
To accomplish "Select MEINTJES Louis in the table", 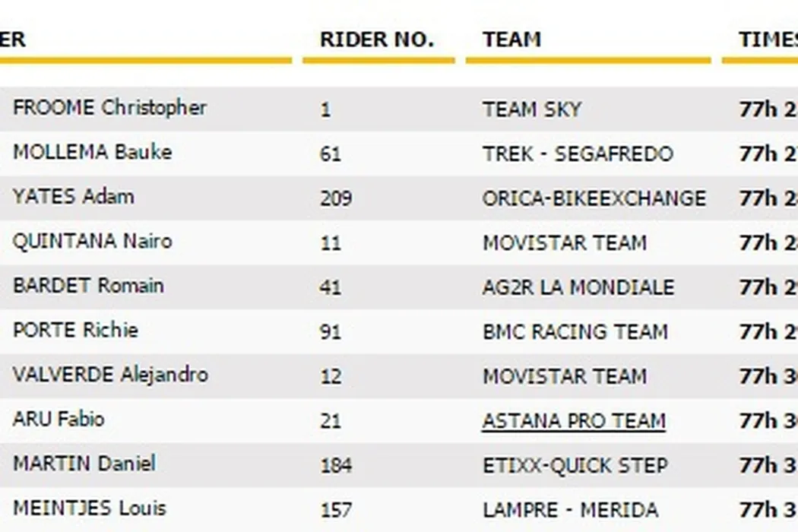I will tap(89, 508).
